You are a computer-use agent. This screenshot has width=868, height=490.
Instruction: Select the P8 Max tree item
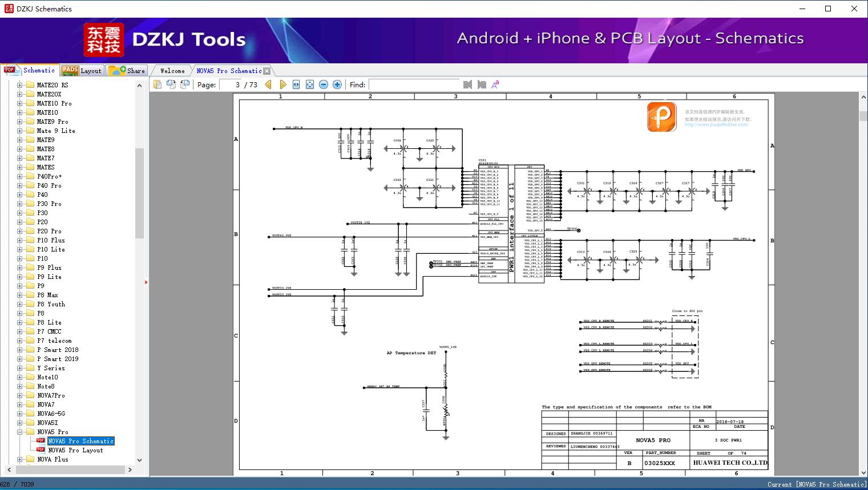[x=48, y=295]
